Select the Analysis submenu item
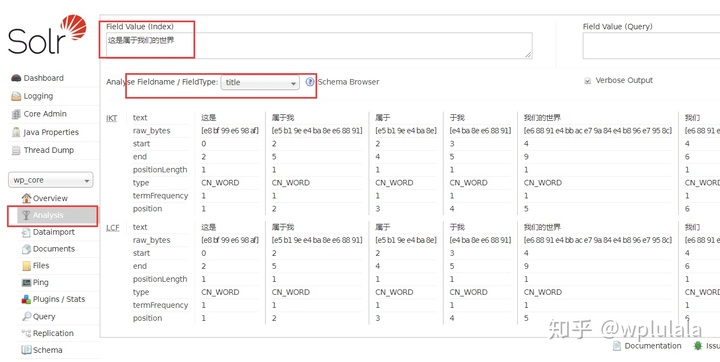 tap(48, 215)
